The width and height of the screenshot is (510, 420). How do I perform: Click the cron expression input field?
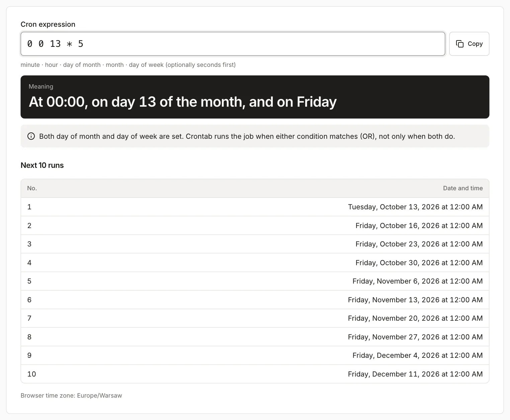point(233,44)
